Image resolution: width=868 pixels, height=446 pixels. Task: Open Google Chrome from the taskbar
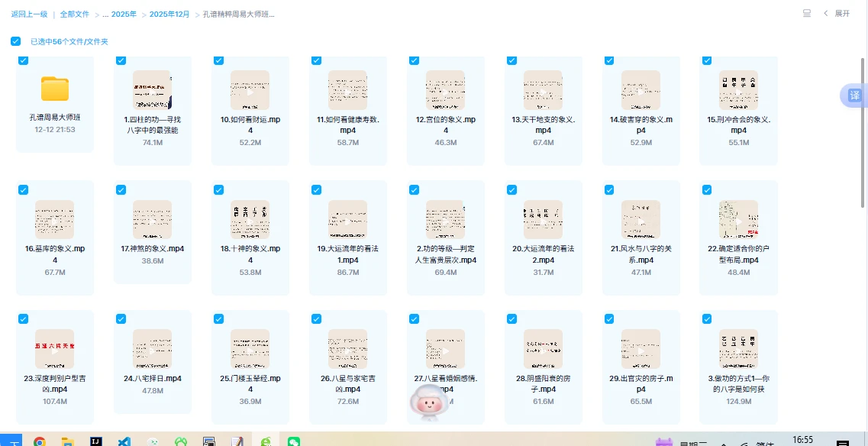[39, 441]
